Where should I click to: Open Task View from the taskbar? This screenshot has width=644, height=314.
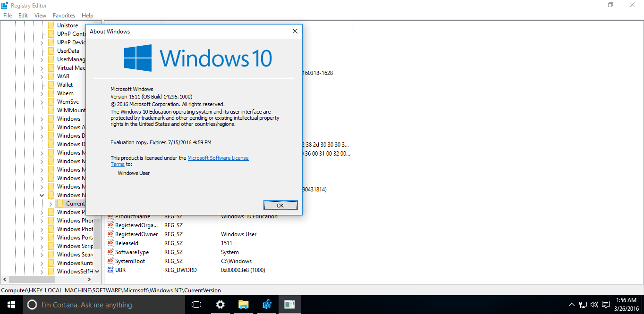(196, 305)
